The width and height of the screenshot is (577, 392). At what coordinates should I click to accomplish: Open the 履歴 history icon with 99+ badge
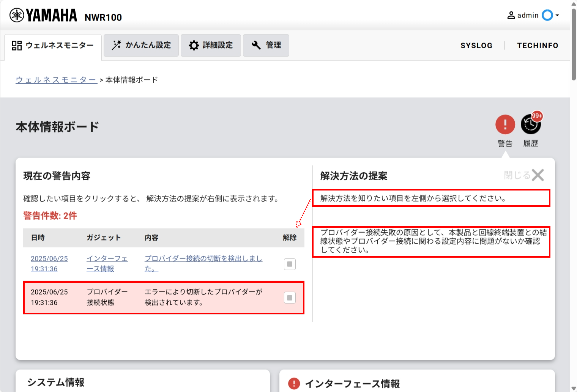[531, 124]
